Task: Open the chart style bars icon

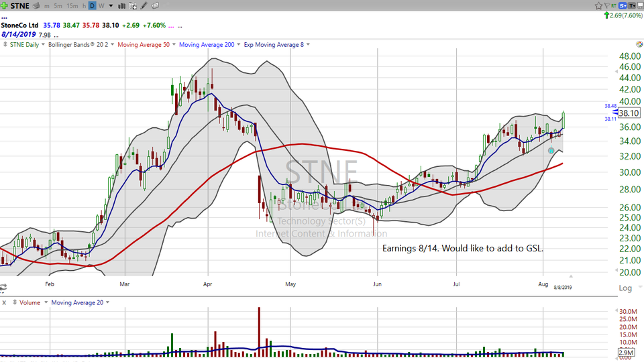Action: coord(121,5)
